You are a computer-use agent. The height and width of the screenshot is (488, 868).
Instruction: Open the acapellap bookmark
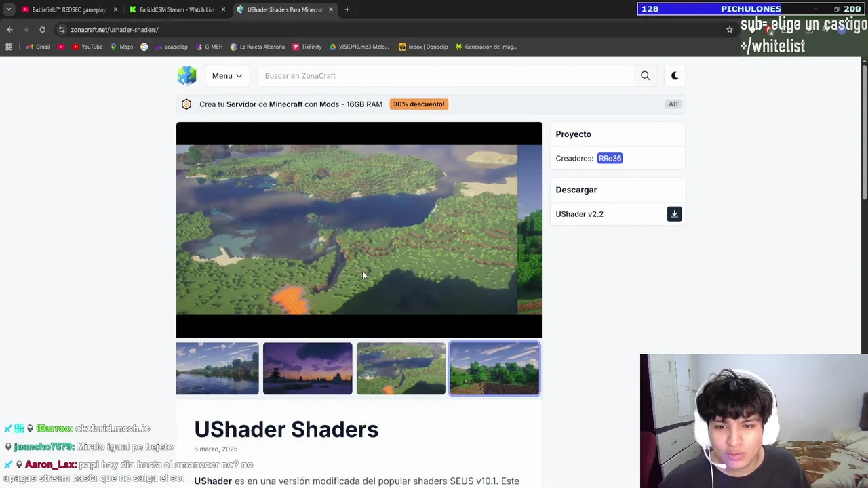171,47
